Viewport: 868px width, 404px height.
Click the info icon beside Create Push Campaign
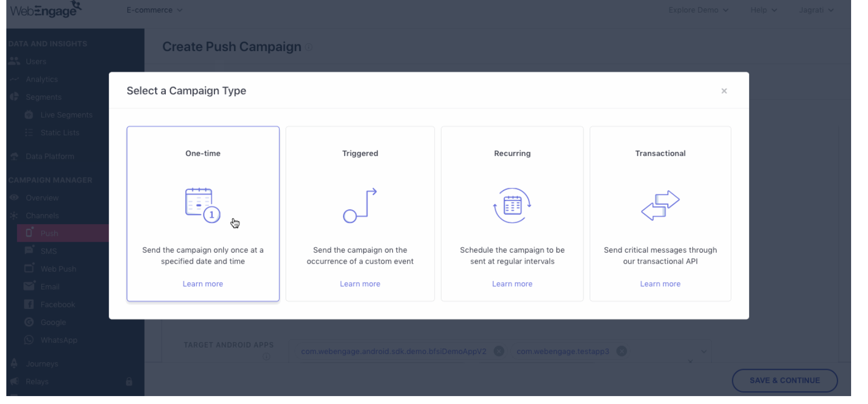pos(309,47)
